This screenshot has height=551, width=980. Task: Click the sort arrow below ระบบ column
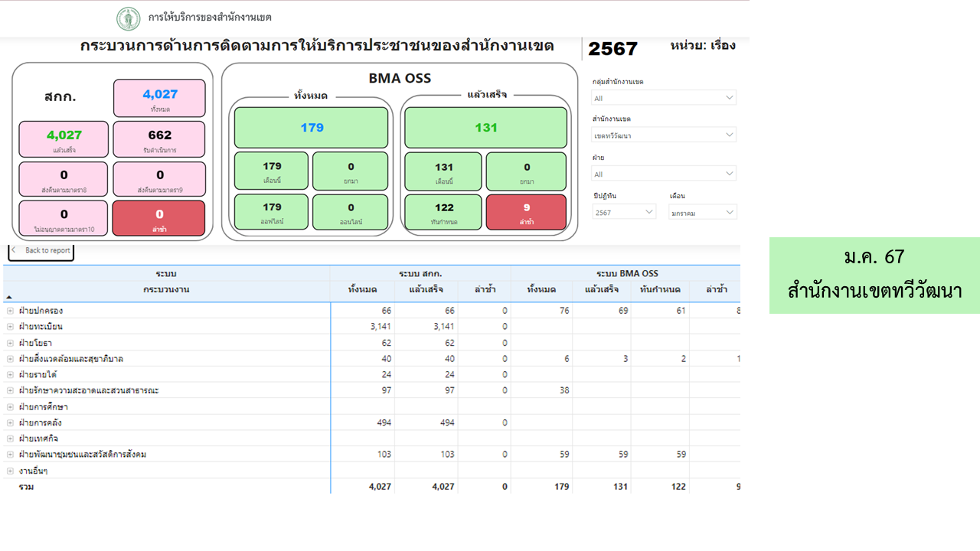(x=9, y=296)
